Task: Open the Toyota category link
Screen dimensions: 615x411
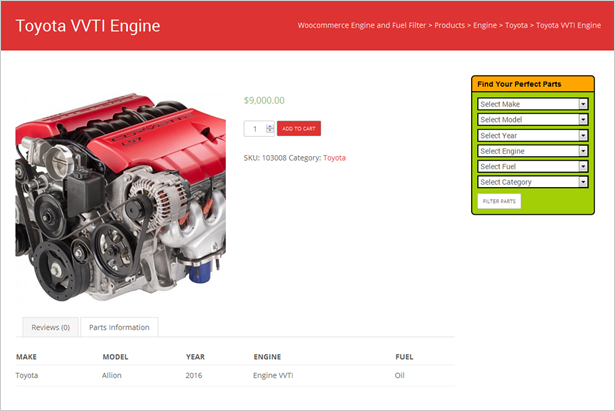Action: tap(334, 158)
